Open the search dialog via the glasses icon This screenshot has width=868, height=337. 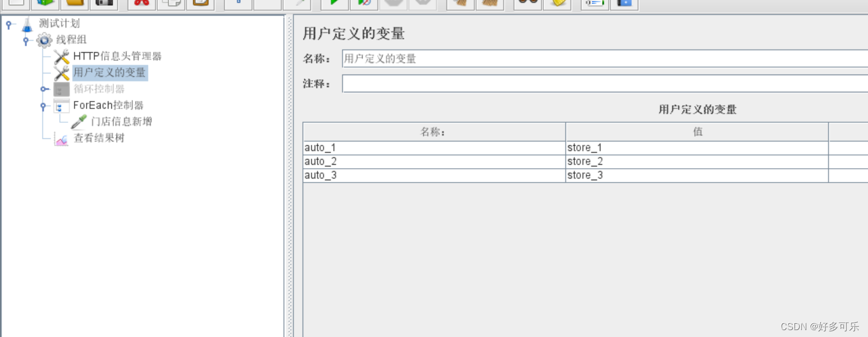point(526,4)
